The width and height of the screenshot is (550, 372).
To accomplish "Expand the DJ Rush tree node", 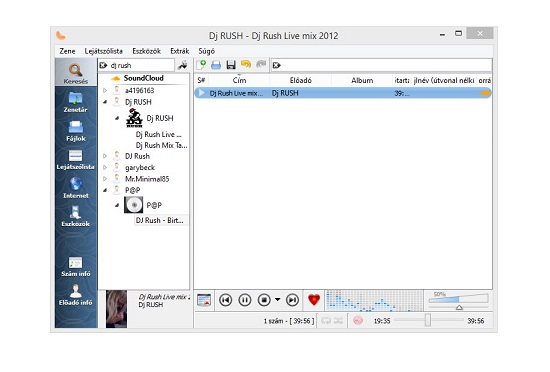I will click(x=105, y=156).
